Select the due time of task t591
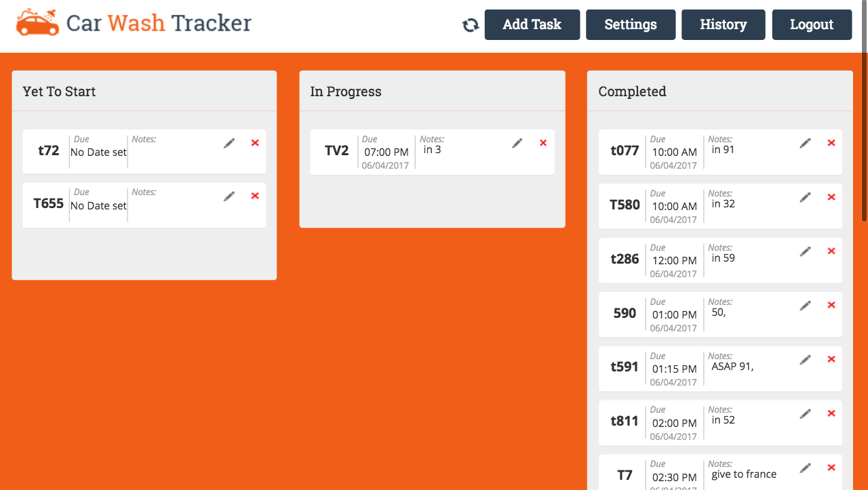This screenshot has height=490, width=868. click(673, 369)
